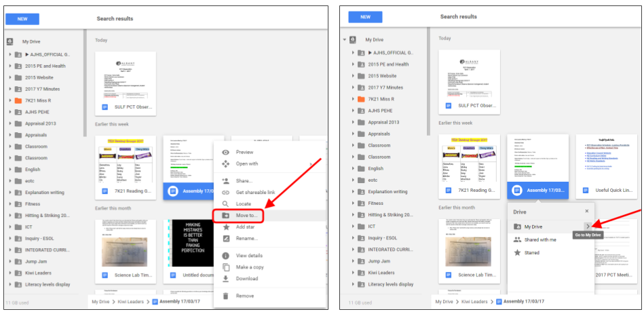Expand the eotc folder in left screenshot
Viewport: 644px width, 316px height.
[10, 181]
